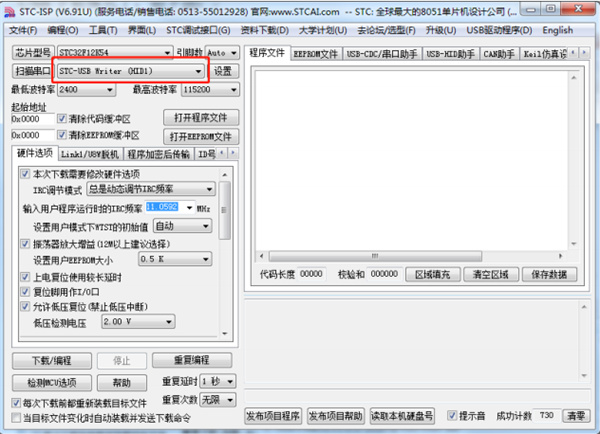600x434 pixels.
Task: Click 打开EEPROM文件 button
Action: pos(201,136)
